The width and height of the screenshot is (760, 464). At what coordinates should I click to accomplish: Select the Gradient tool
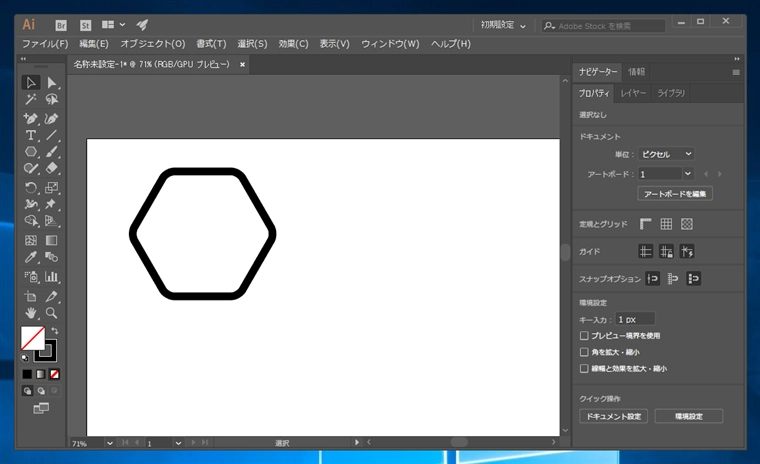point(51,240)
